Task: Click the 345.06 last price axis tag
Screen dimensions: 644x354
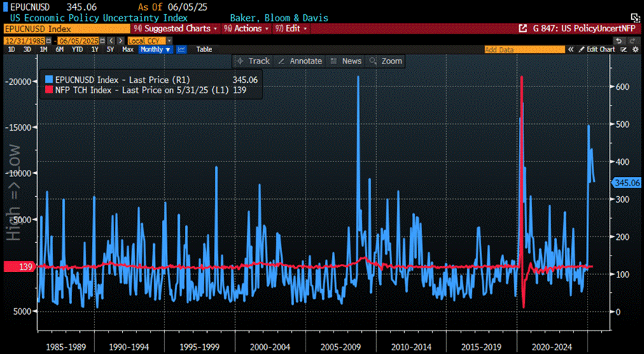Action: 627,183
